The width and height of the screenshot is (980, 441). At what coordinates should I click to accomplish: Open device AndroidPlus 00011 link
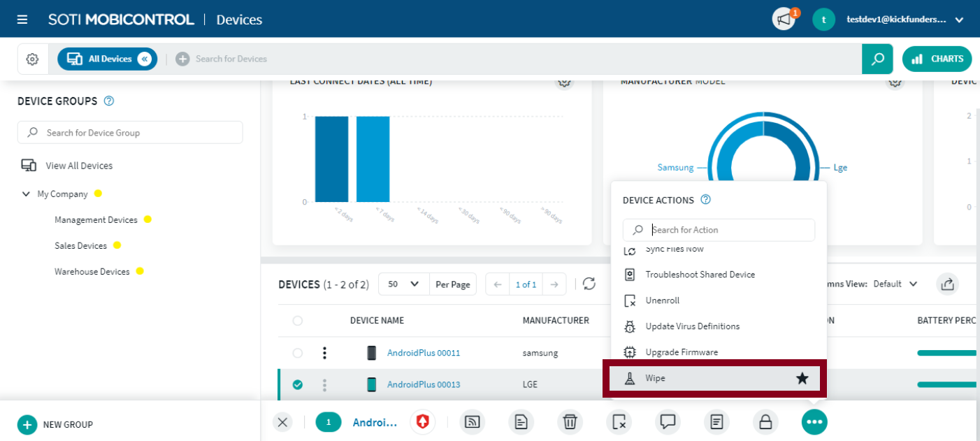[x=424, y=353]
